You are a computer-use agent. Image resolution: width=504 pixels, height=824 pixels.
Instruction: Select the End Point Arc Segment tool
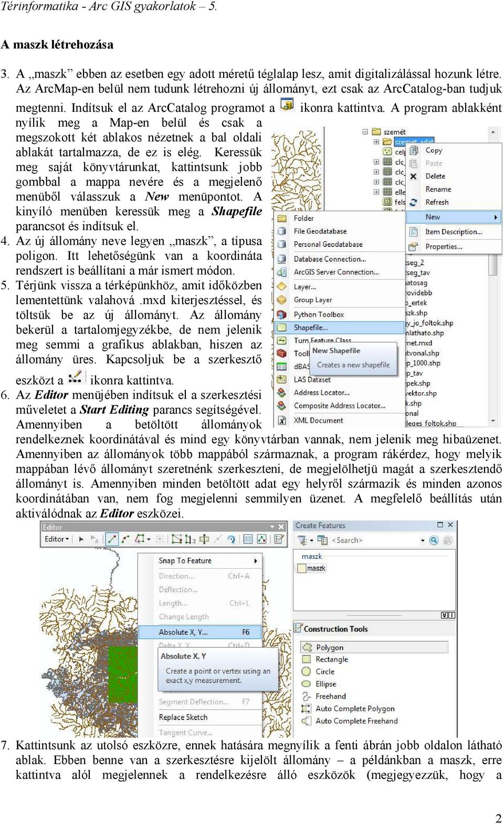(x=125, y=539)
